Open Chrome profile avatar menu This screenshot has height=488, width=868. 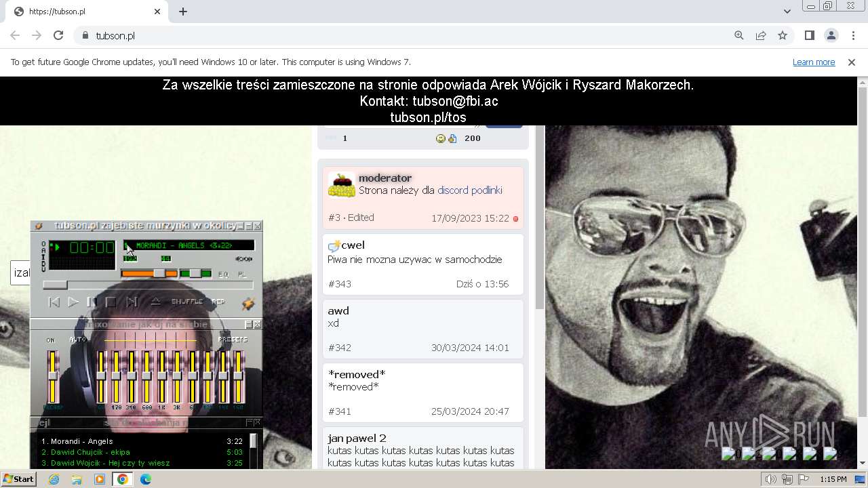click(x=831, y=36)
